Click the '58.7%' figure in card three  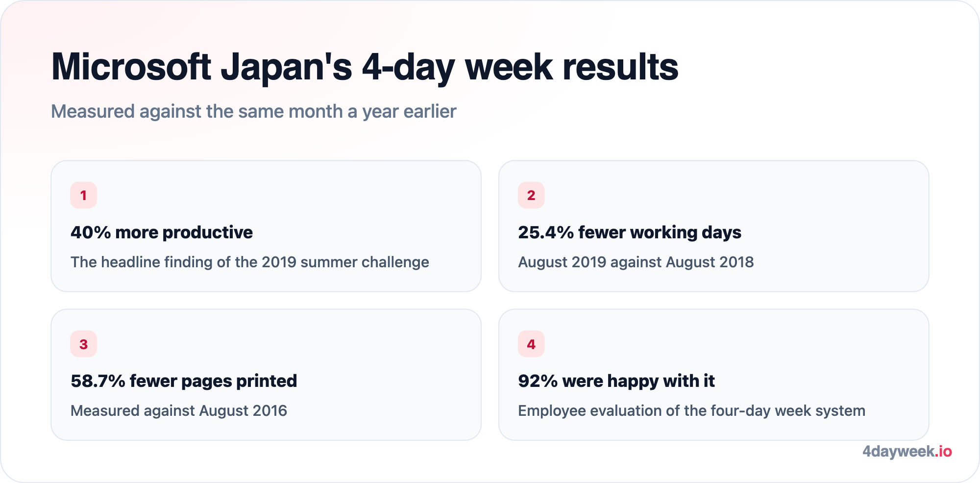point(98,381)
